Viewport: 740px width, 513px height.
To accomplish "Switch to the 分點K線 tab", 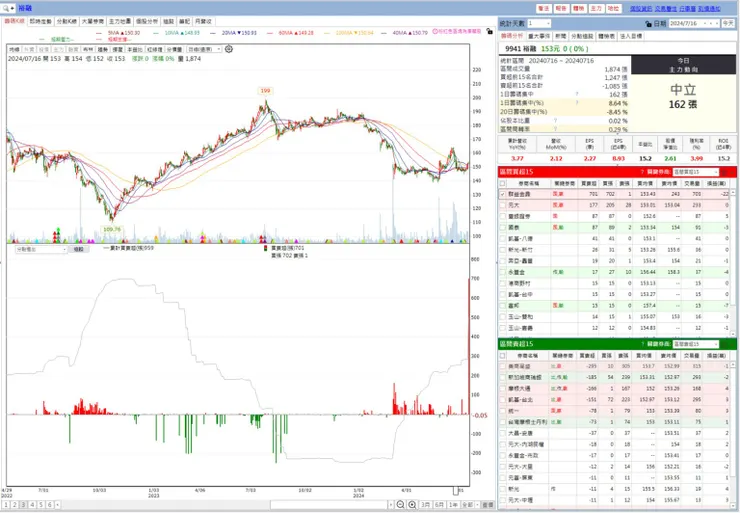I will (x=67, y=22).
